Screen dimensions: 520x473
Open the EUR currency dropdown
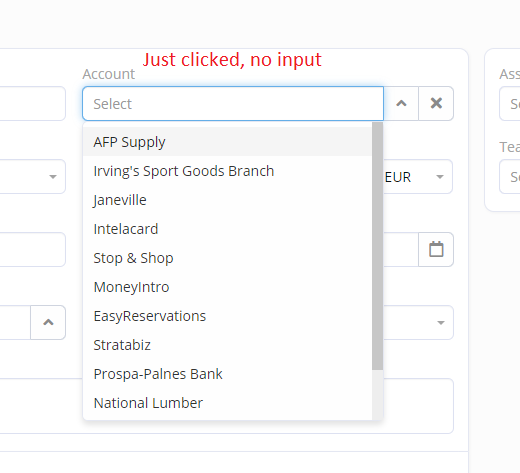418,177
